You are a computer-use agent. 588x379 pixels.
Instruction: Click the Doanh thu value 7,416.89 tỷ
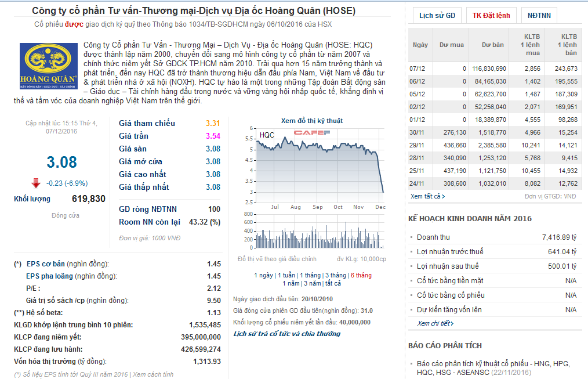coord(559,237)
